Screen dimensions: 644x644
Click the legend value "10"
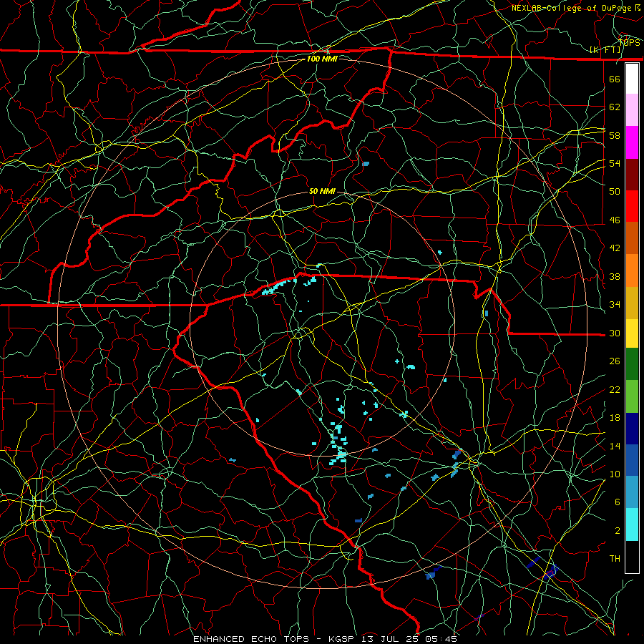(x=615, y=474)
